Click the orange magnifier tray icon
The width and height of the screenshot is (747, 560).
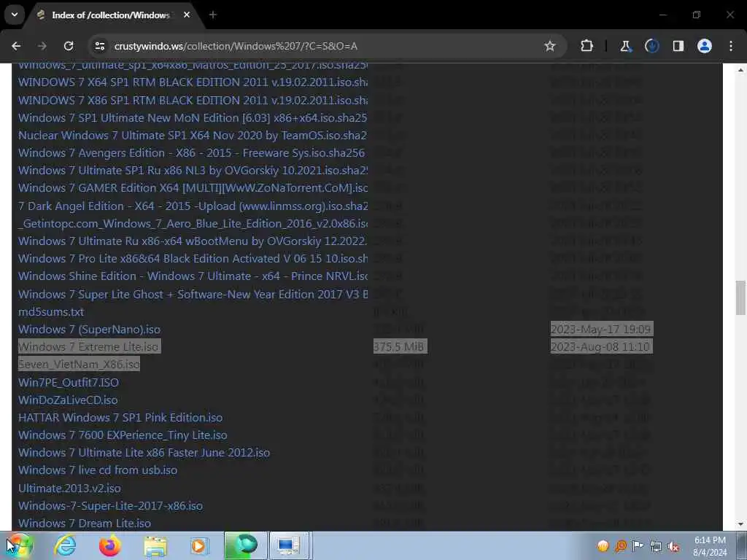[621, 546]
